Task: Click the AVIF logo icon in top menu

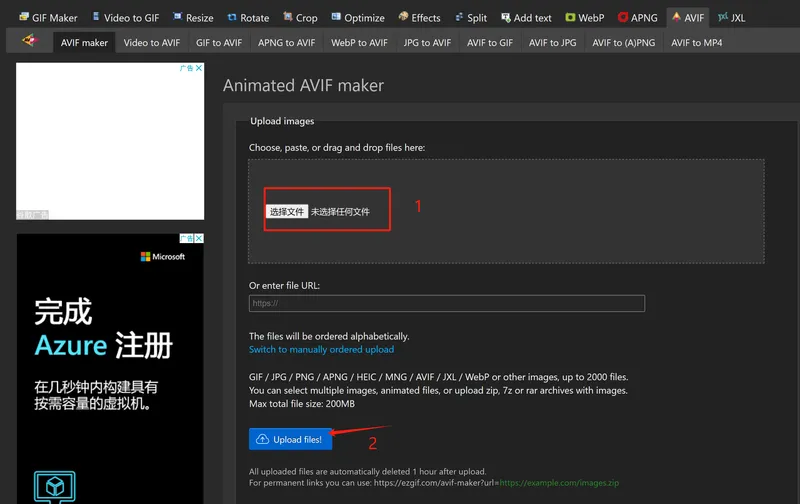Action: 676,17
